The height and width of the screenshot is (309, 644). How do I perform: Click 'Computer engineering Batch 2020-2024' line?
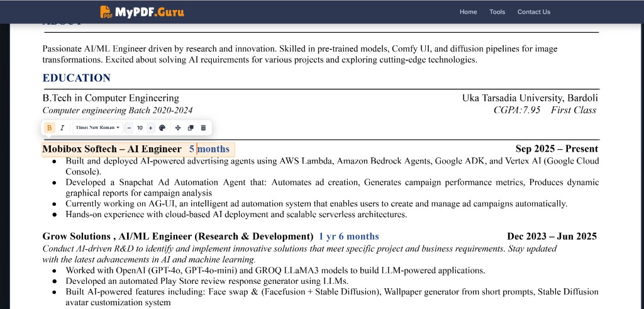click(118, 110)
